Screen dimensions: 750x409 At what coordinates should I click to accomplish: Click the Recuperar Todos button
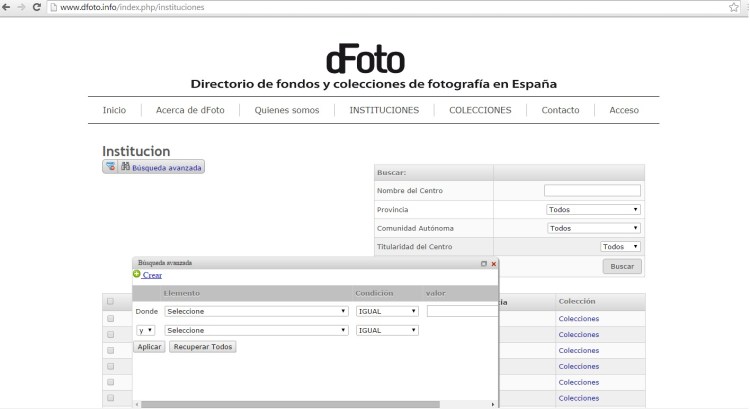point(203,347)
